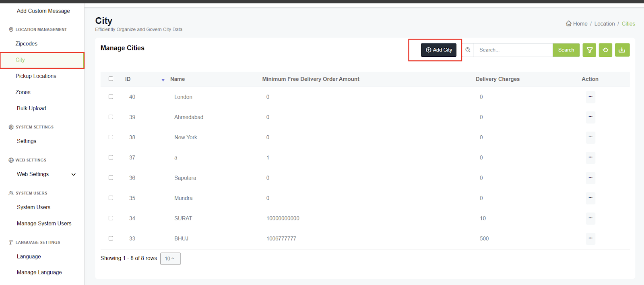Click delivery charge 10 in SURAT row
Image resolution: width=644 pixels, height=285 pixels.
click(483, 218)
